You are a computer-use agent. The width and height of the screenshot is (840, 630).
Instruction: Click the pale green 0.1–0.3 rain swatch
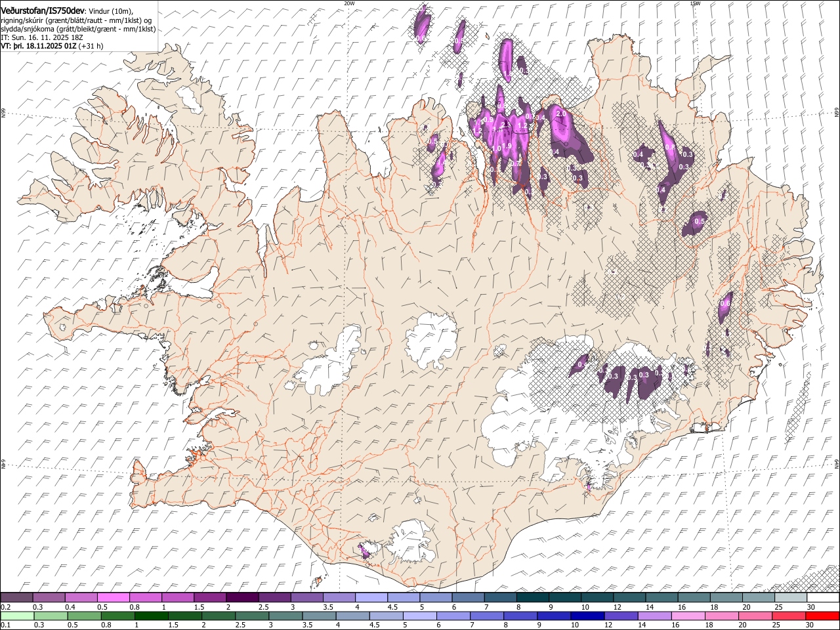[17, 616]
